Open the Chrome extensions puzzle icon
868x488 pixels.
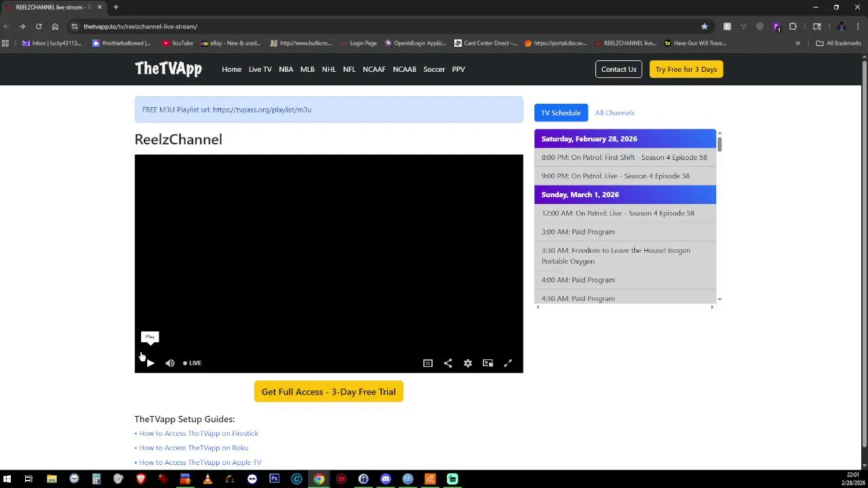pyautogui.click(x=793, y=26)
